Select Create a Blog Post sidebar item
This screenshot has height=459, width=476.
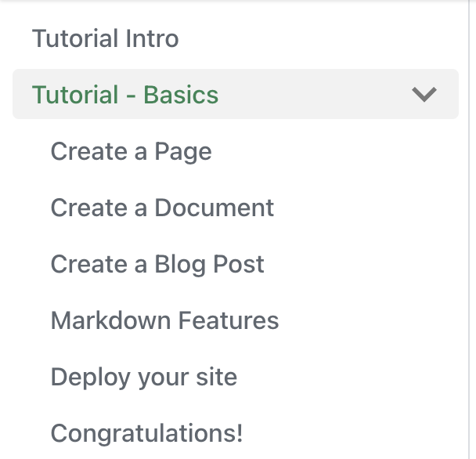point(157,264)
